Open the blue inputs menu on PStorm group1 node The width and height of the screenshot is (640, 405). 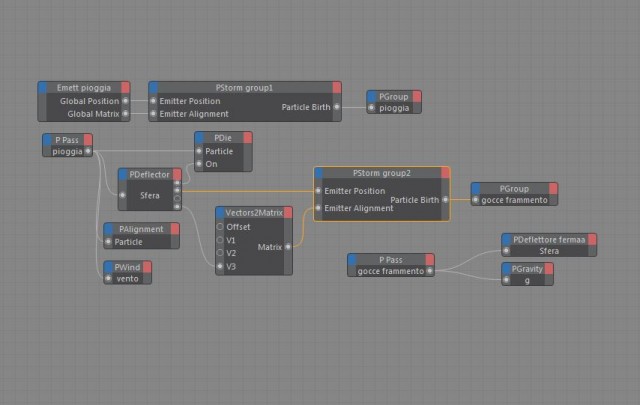tap(153, 87)
